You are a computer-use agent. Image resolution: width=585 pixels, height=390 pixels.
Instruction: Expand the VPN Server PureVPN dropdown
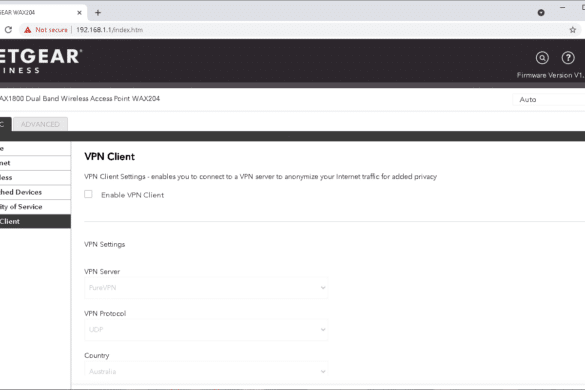coord(206,288)
